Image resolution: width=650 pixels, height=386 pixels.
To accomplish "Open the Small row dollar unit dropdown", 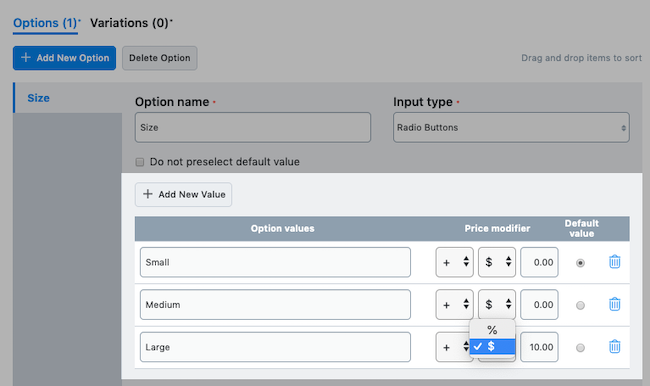I will 497,262.
